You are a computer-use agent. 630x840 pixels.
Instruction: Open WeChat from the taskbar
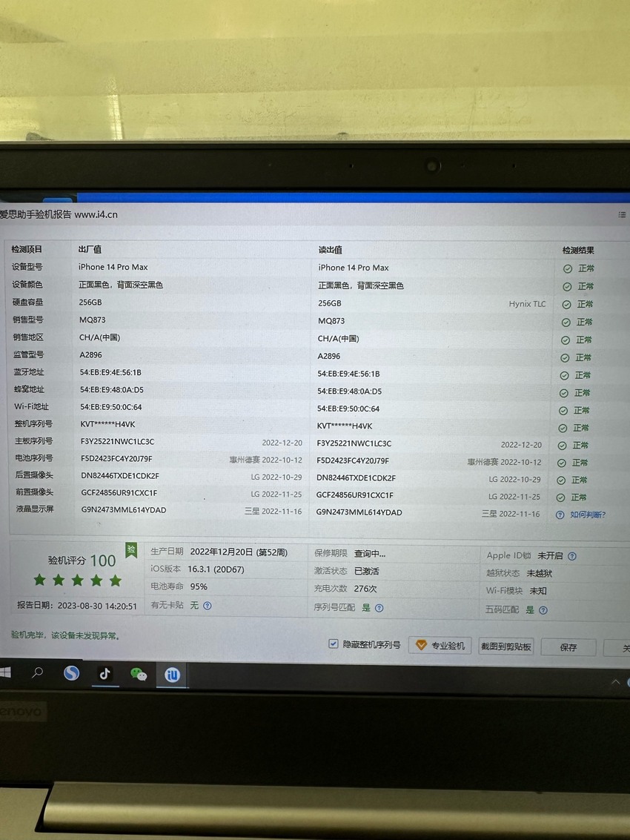[x=138, y=674]
